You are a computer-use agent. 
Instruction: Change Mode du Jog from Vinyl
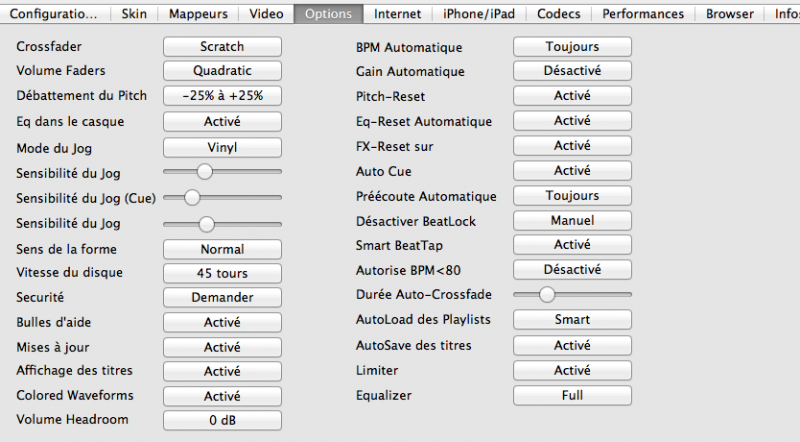[222, 147]
